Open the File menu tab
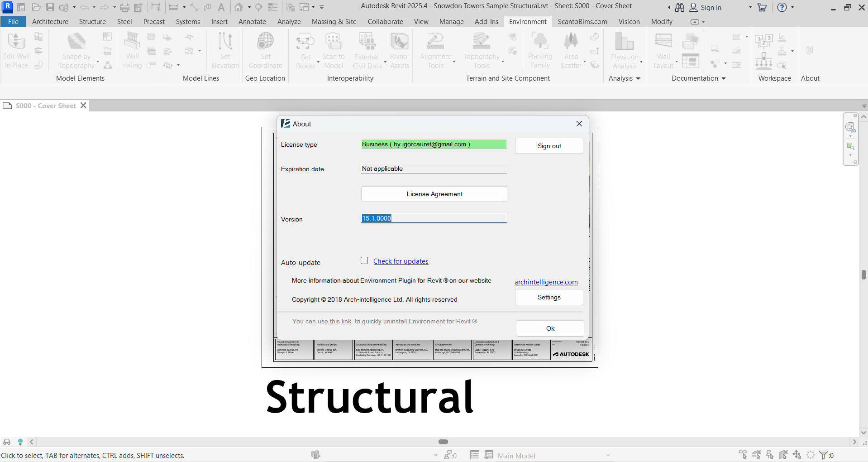Screen dimensions: 868x462 tap(13, 21)
